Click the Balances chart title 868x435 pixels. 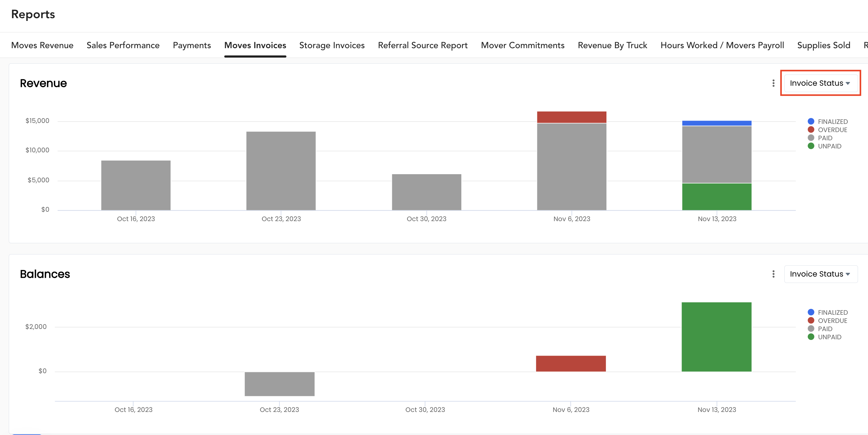(45, 274)
